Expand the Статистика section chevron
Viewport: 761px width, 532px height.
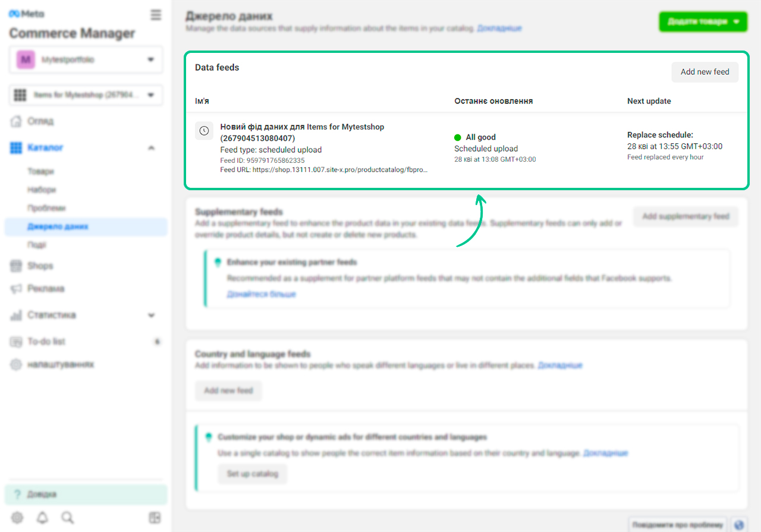pyautogui.click(x=151, y=315)
